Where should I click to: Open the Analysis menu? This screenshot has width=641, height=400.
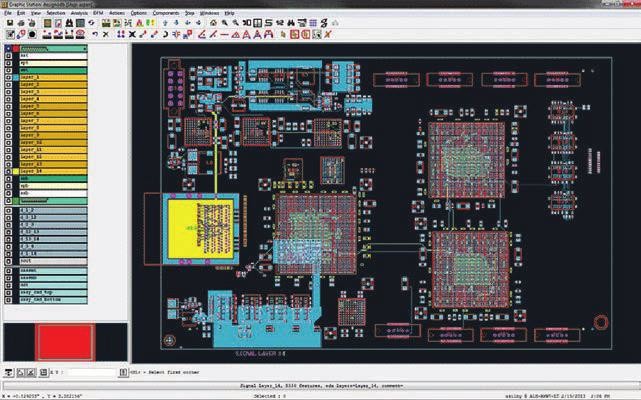click(79, 13)
